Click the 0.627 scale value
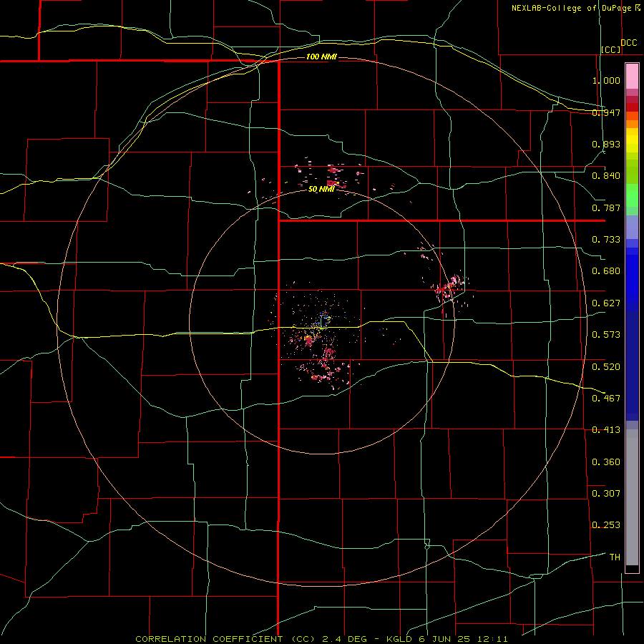This screenshot has height=644, width=644. (x=606, y=303)
